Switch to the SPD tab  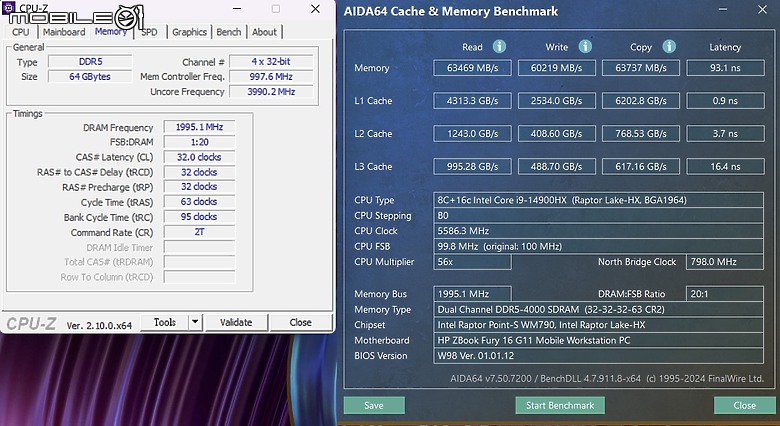pos(149,32)
